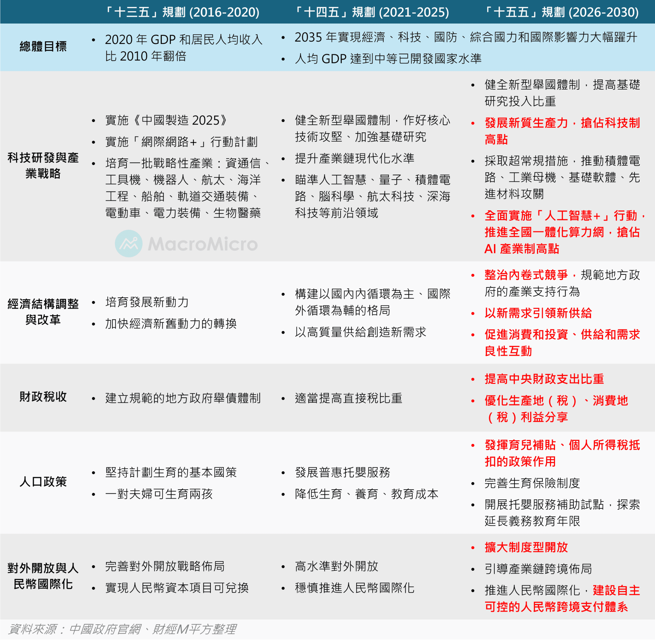
Task: Click the 人口政策 row label
Action: coord(43,482)
